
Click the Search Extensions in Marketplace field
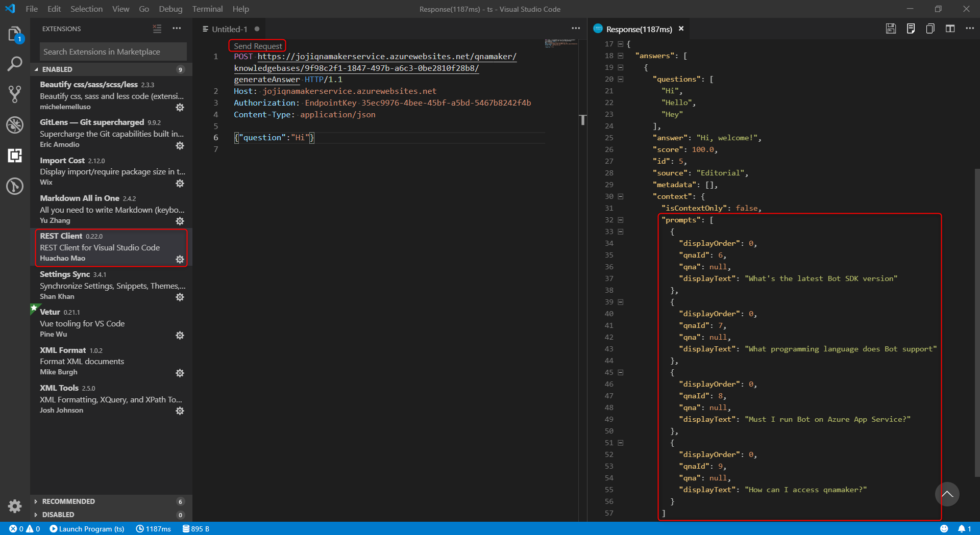113,52
